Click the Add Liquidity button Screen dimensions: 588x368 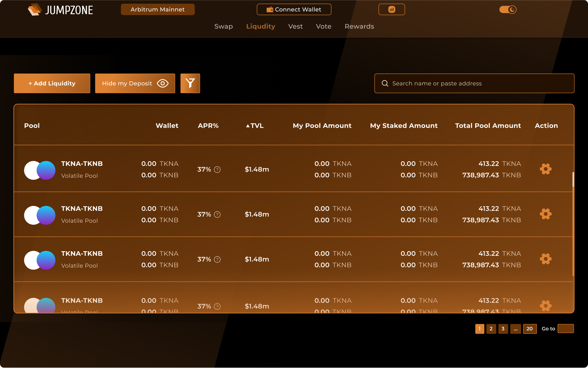click(52, 83)
